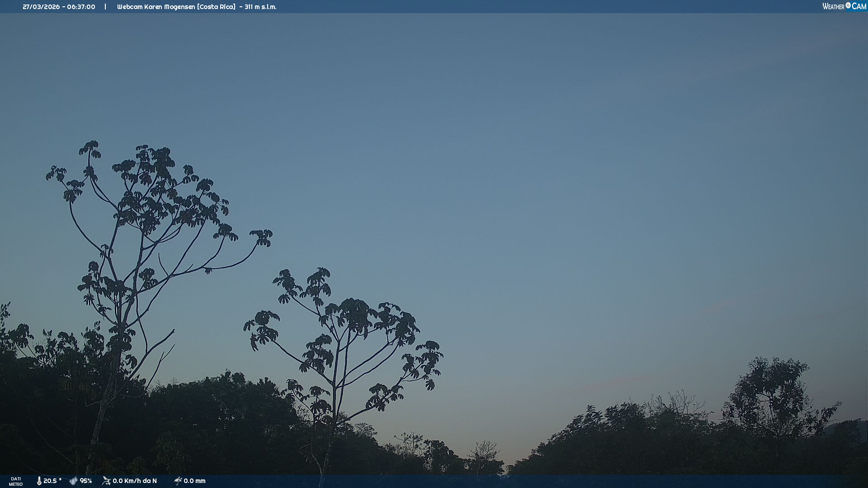The width and height of the screenshot is (868, 488).
Task: Click the thermometer temperature icon
Action: 39,481
